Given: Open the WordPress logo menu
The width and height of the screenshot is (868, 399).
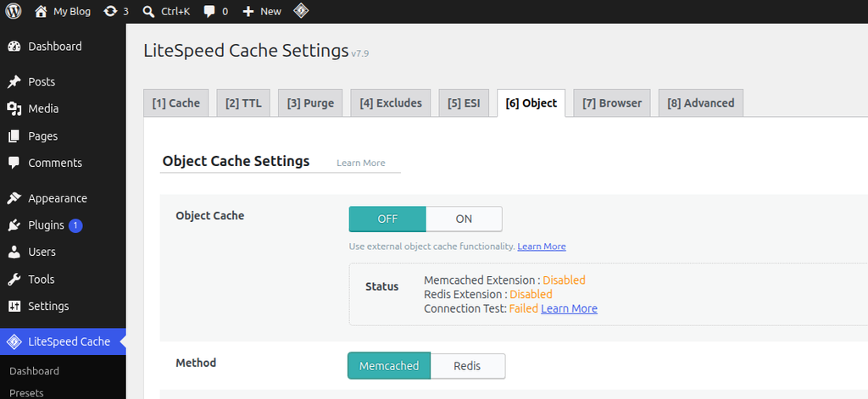Looking at the screenshot, I should pos(14,11).
